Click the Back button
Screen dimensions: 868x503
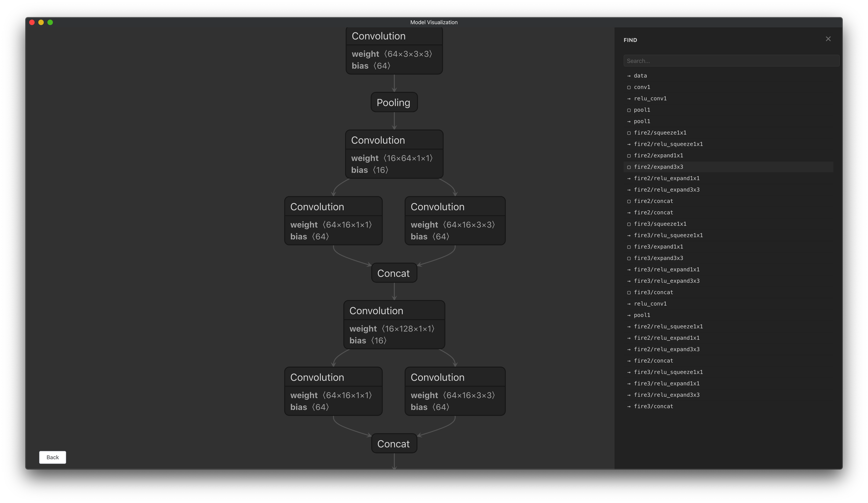coord(52,457)
